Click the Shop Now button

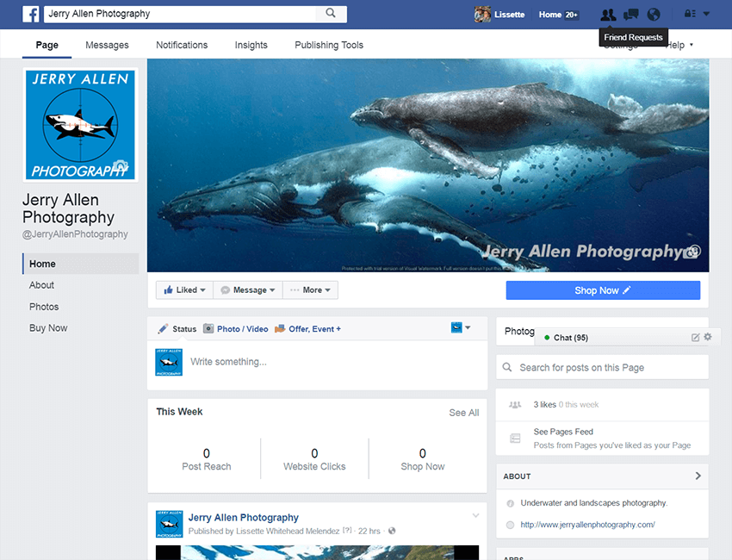pos(603,290)
